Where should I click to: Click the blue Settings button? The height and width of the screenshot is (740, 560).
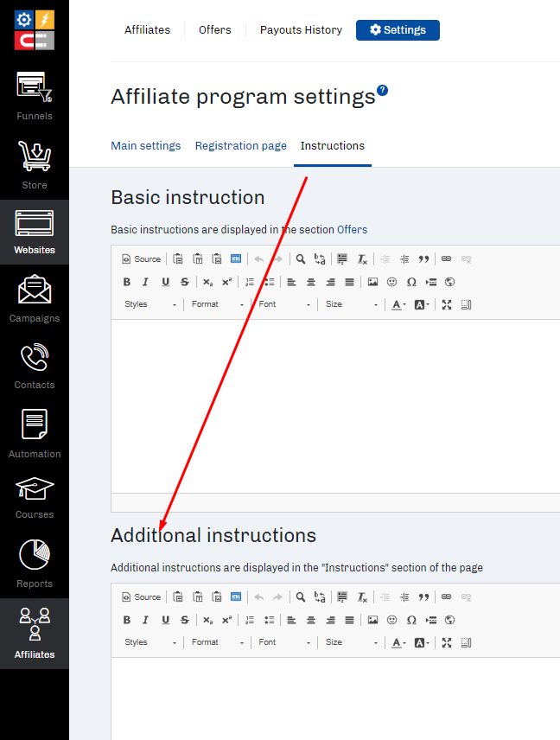point(398,30)
